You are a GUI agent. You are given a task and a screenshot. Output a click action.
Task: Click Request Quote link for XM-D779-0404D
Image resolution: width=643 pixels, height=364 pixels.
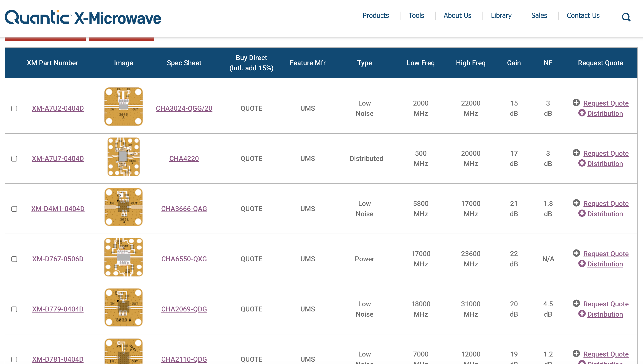point(606,304)
